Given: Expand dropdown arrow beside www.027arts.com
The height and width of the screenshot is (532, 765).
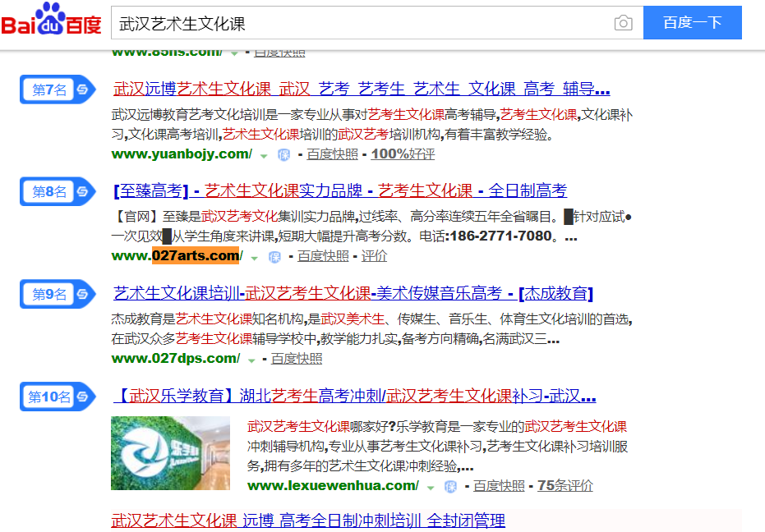Looking at the screenshot, I should click(254, 258).
